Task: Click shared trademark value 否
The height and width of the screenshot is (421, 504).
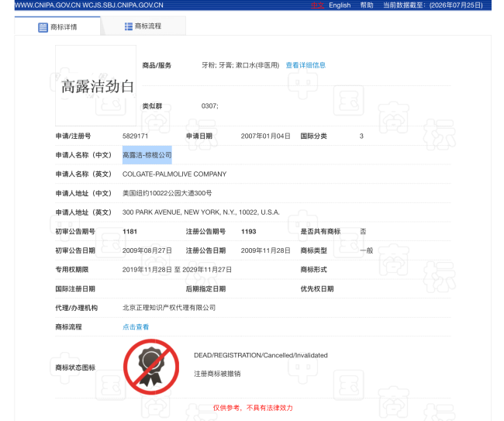Action: 363,231
